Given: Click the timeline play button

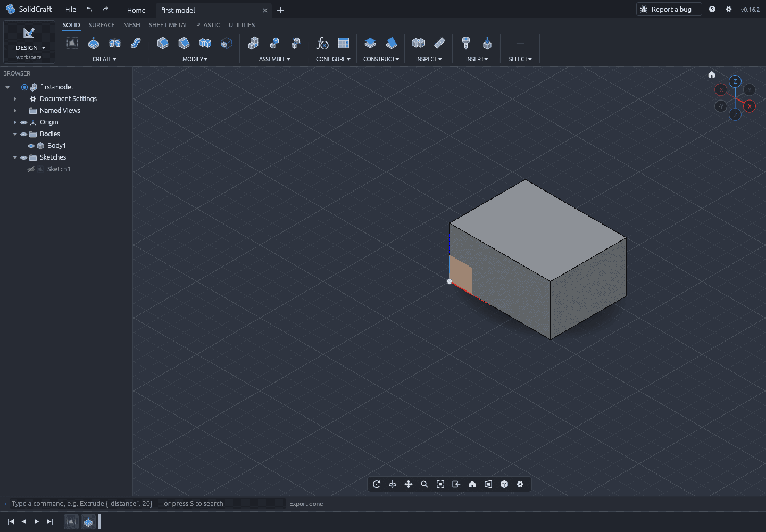Looking at the screenshot, I should (x=37, y=522).
